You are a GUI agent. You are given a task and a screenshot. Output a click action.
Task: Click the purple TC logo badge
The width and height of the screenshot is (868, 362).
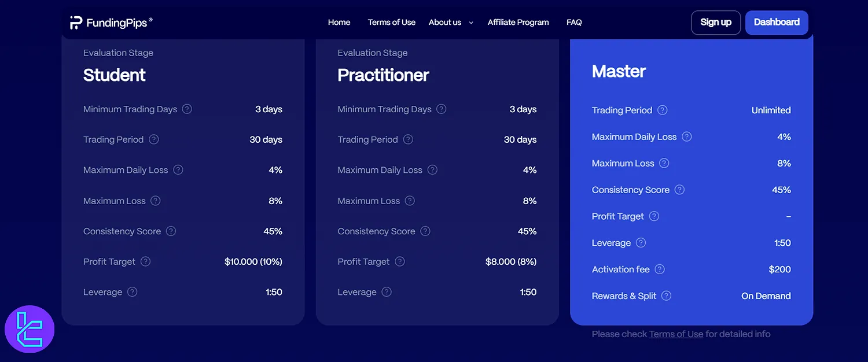pos(30,330)
